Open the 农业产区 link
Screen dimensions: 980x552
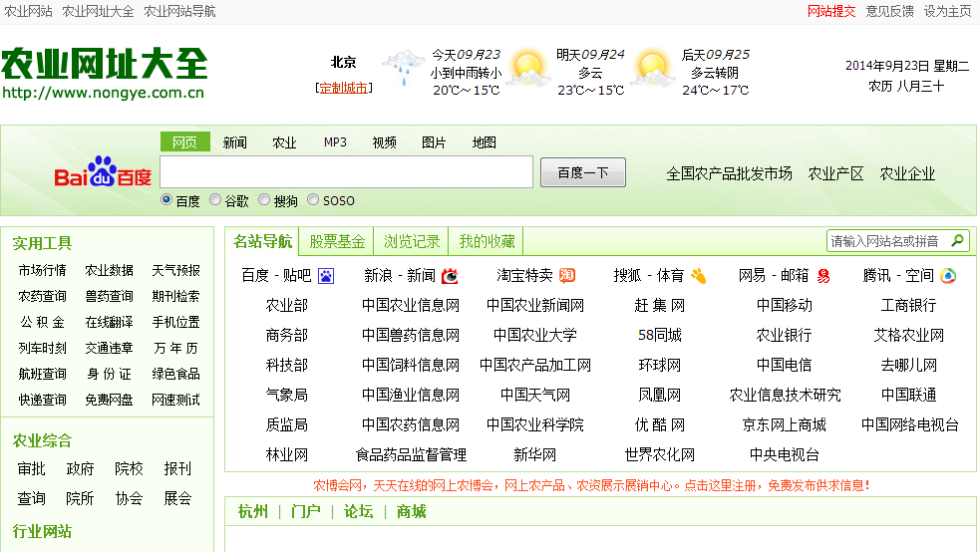click(x=835, y=173)
